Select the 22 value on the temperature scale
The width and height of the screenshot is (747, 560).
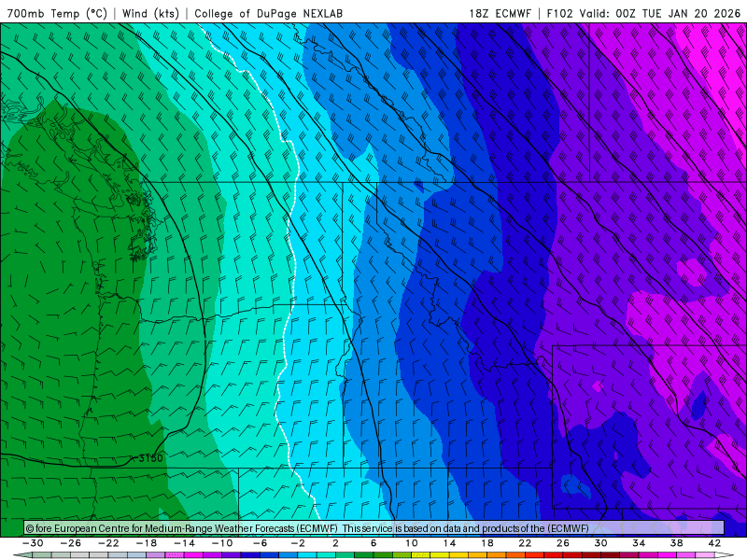[525, 543]
